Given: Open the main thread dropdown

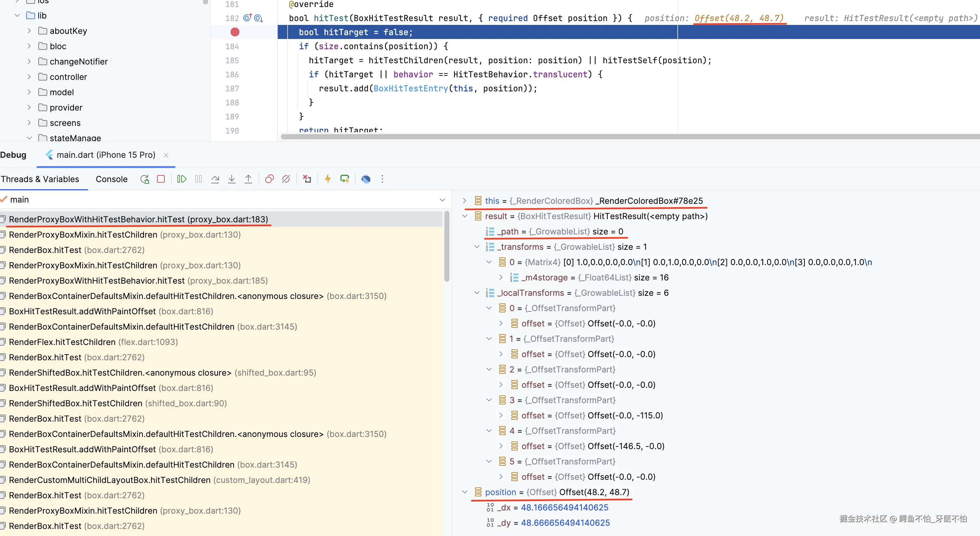Looking at the screenshot, I should click(x=442, y=200).
